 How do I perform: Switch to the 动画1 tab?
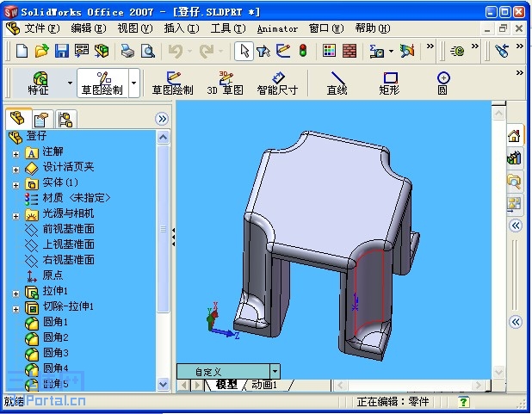(264, 385)
